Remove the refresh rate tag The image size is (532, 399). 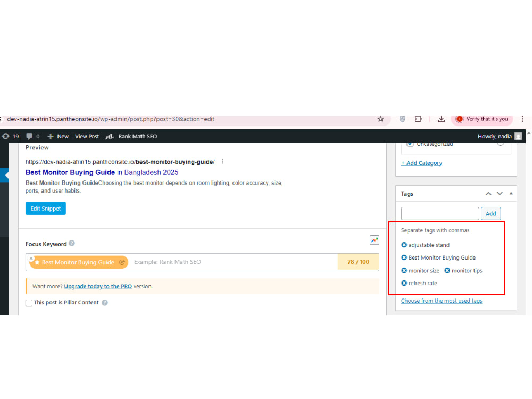click(x=404, y=283)
